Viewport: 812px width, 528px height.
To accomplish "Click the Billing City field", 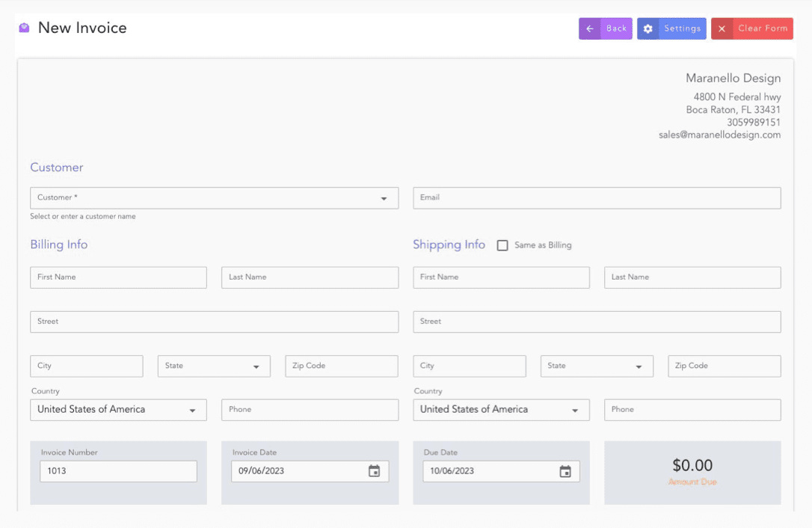I will pos(87,366).
